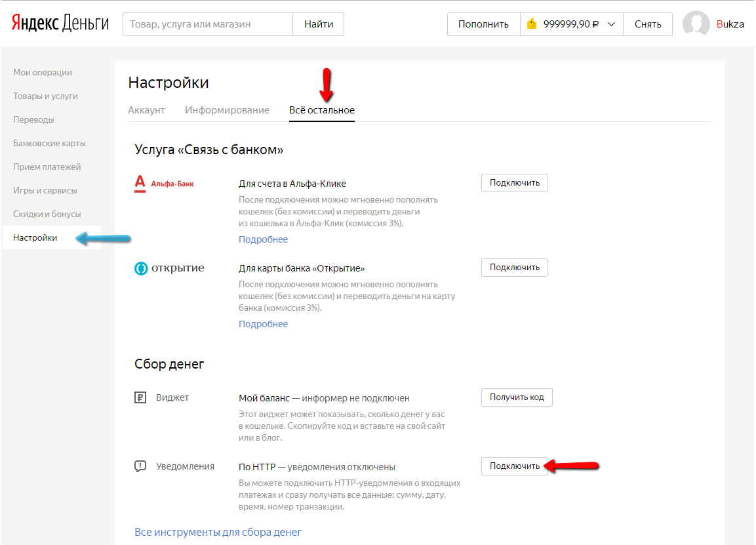Click the Настройки page heading
The height and width of the screenshot is (545, 756).
pyautogui.click(x=169, y=83)
